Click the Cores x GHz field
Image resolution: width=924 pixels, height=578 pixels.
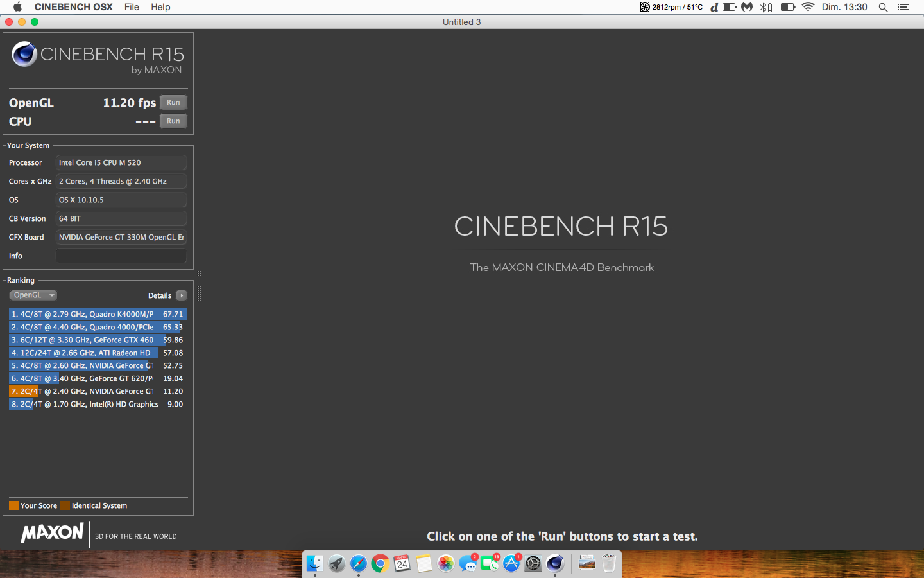click(121, 182)
